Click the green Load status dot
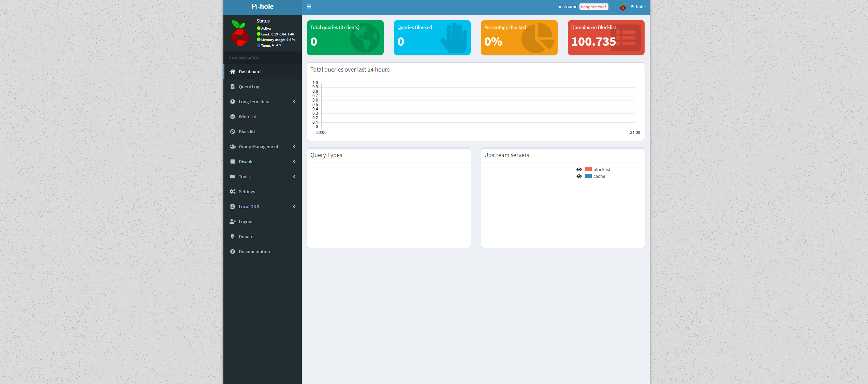 tap(259, 34)
